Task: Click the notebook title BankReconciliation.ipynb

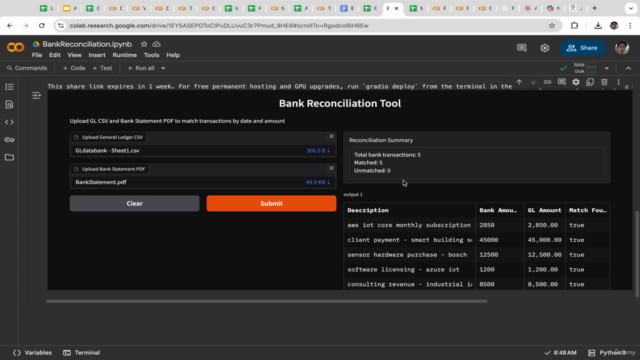Action: pyautogui.click(x=87, y=44)
